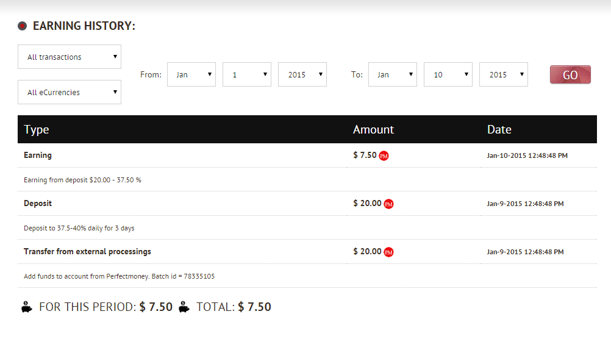Click the Type column header
Screen dimensions: 611x364
pos(37,129)
